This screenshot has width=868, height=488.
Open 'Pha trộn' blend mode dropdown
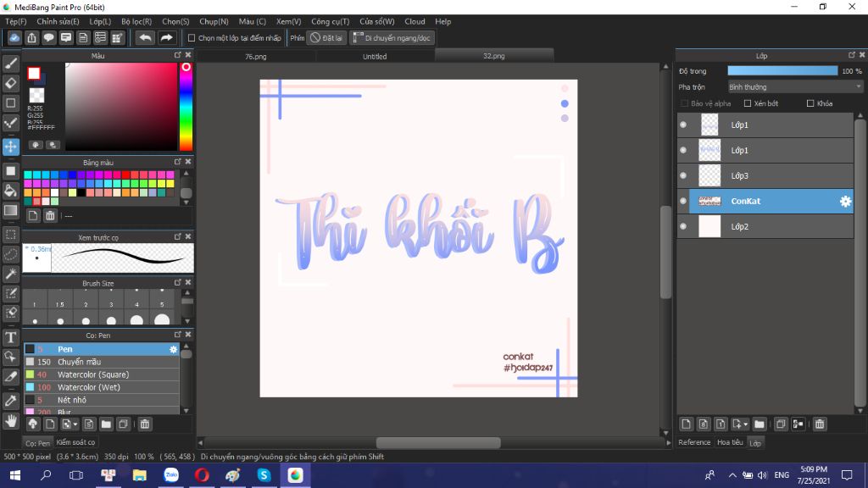point(795,87)
